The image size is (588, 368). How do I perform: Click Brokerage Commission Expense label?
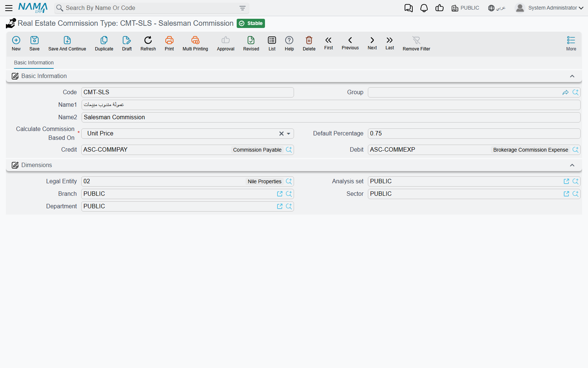point(531,150)
